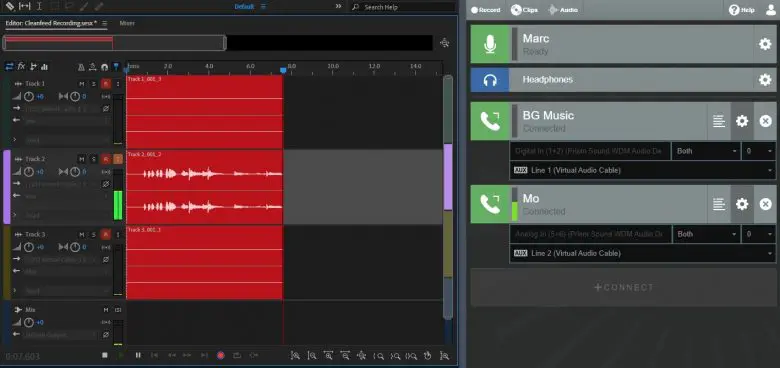The width and height of the screenshot is (780, 368).
Task: Open the Editor panel menu icon
Action: (x=104, y=23)
